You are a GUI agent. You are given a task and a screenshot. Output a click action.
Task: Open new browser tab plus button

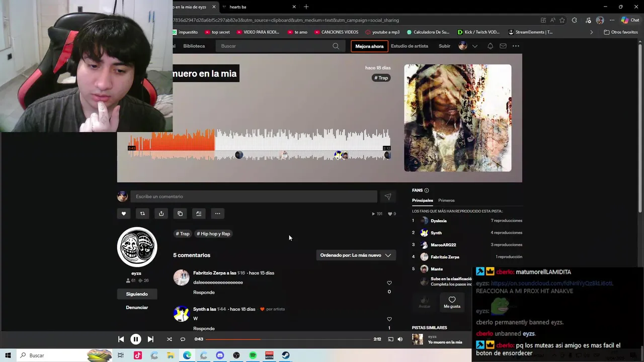point(306,7)
